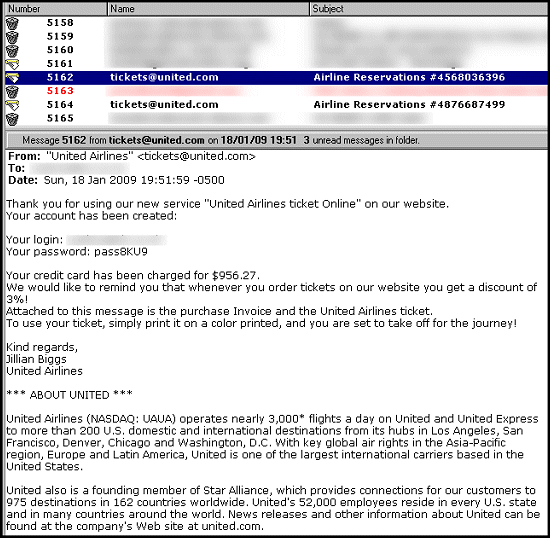Select message number 5162 in the list
Viewport: 550px width, 538px height.
(x=60, y=78)
